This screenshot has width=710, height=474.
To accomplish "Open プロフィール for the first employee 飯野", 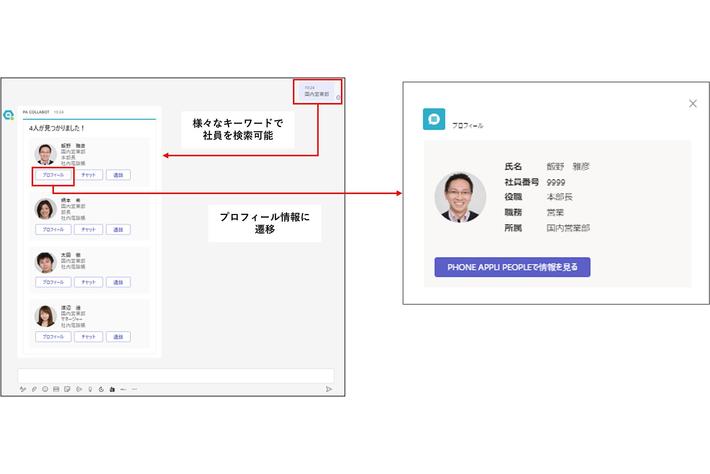I will [53, 174].
